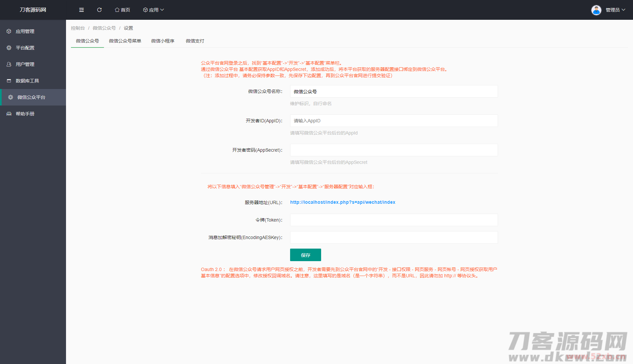Focus the 开发者ID(AppID) input field

coord(394,121)
